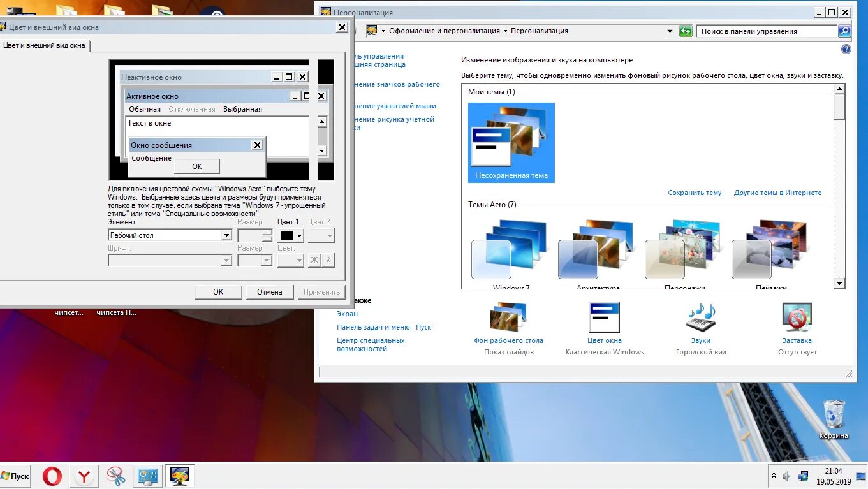The image size is (868, 489).
Task: Click the Персонализация breadcrumb item
Action: 539,31
